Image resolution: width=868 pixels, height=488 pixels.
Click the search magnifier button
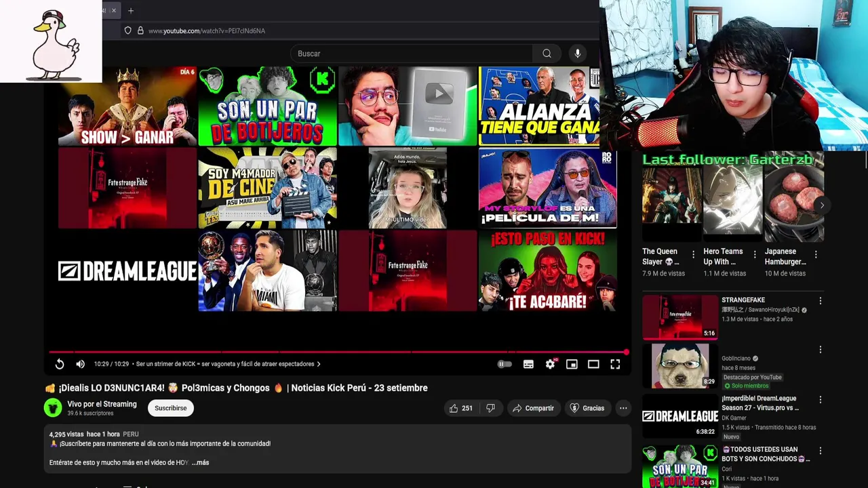[547, 54]
